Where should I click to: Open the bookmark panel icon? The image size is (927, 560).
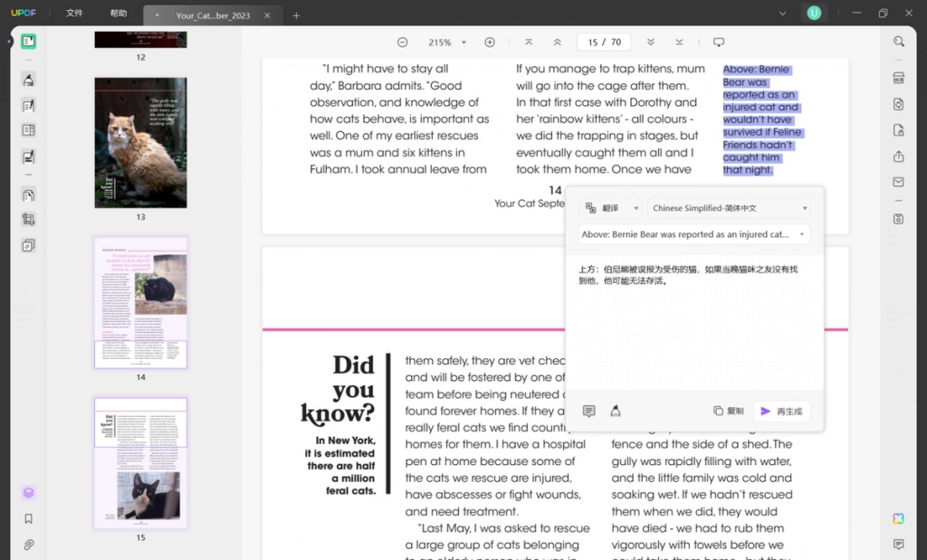28,518
